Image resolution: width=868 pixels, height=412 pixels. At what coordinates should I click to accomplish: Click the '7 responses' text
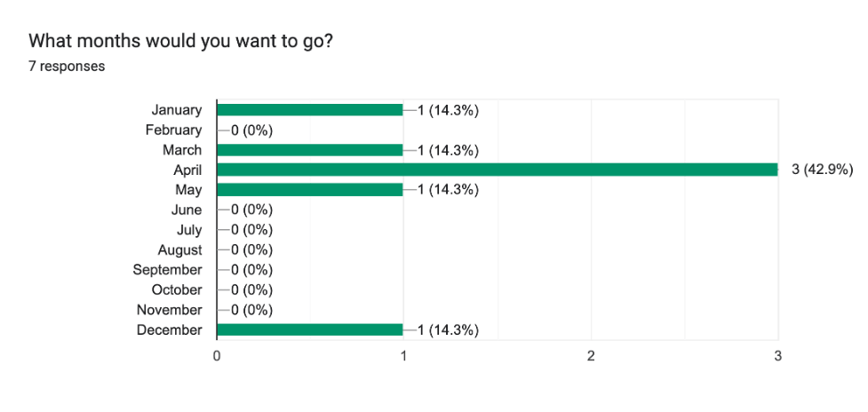click(x=67, y=67)
